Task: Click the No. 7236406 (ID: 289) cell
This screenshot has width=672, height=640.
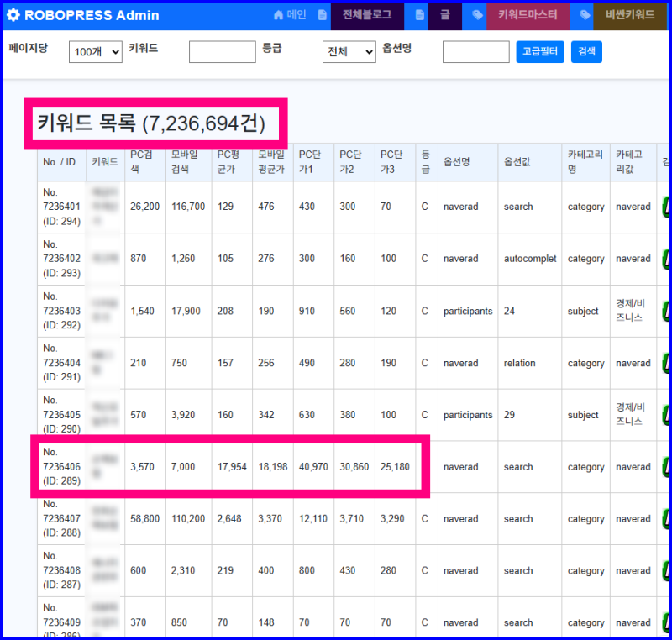Action: [61, 466]
